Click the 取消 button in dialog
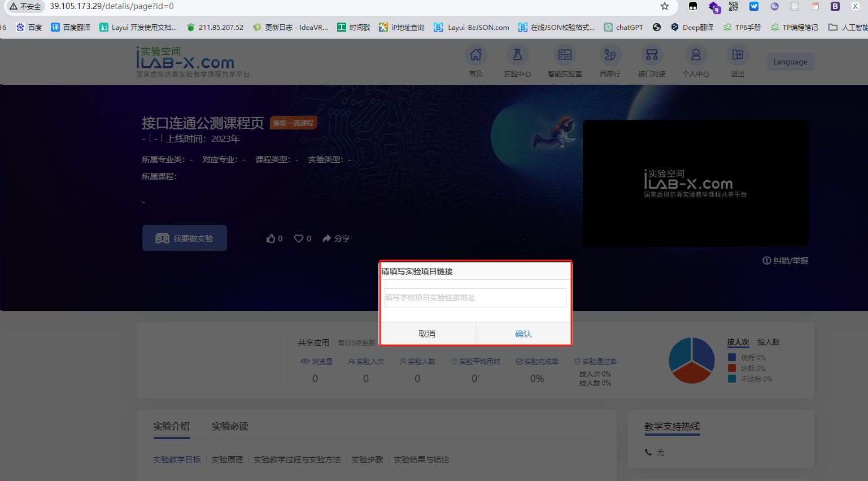The width and height of the screenshot is (868, 481). (428, 333)
